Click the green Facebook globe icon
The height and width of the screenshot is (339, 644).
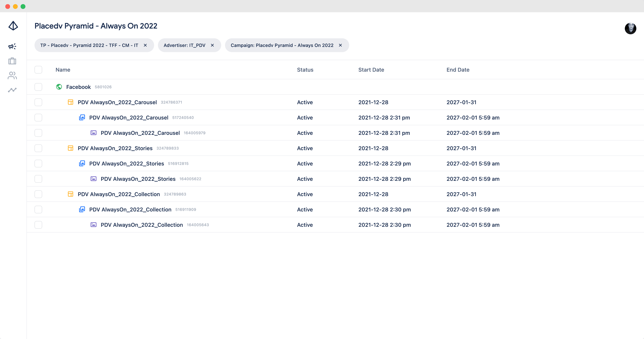pyautogui.click(x=59, y=87)
